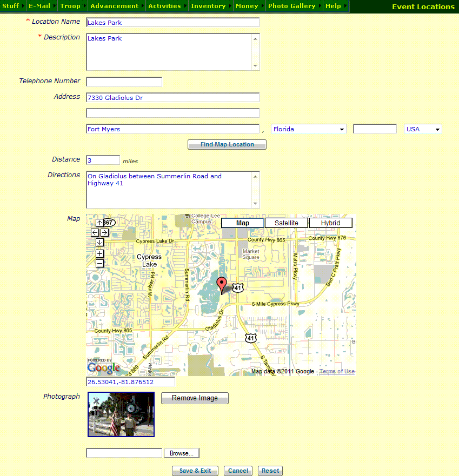The width and height of the screenshot is (459, 476).
Task: Click the 6 Mile Cypress Pkwy map label
Action: pyautogui.click(x=275, y=304)
